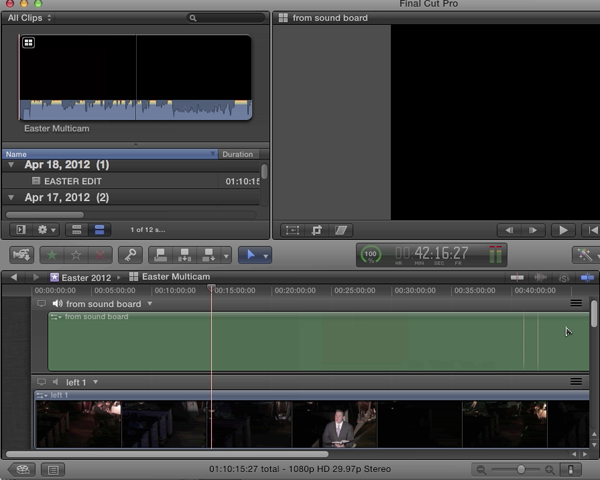This screenshot has width=600, height=480.
Task: Switch browser to filmstrip view
Action: pos(77,230)
